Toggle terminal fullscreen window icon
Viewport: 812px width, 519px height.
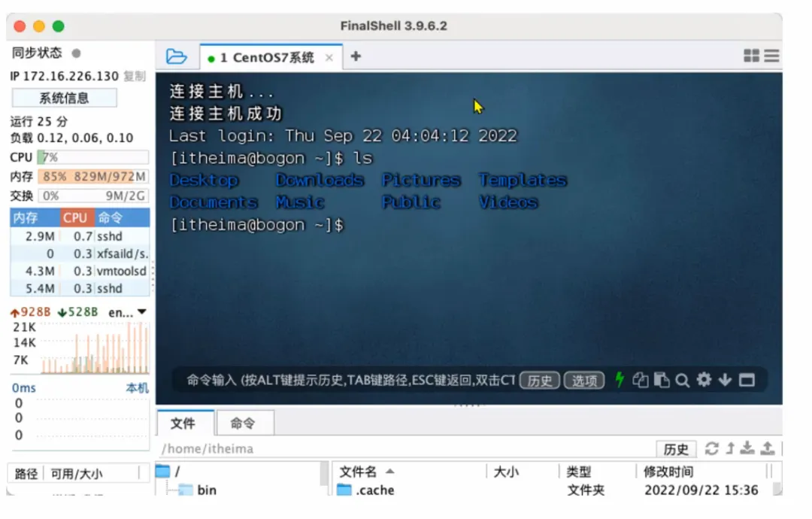tap(747, 380)
